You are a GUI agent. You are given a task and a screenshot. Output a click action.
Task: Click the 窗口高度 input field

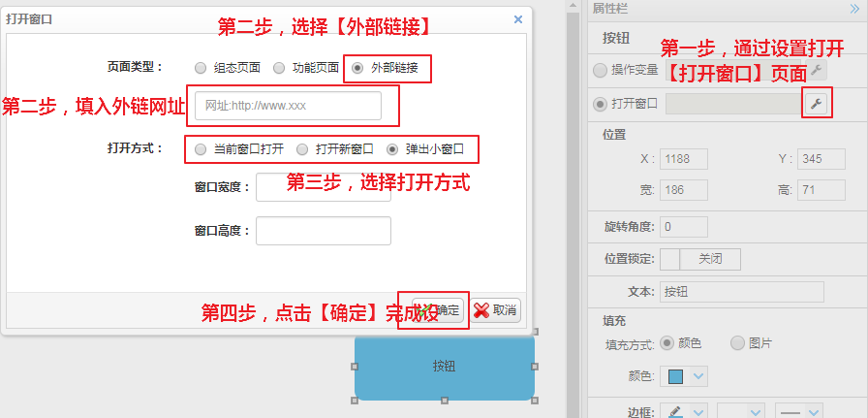pos(324,231)
